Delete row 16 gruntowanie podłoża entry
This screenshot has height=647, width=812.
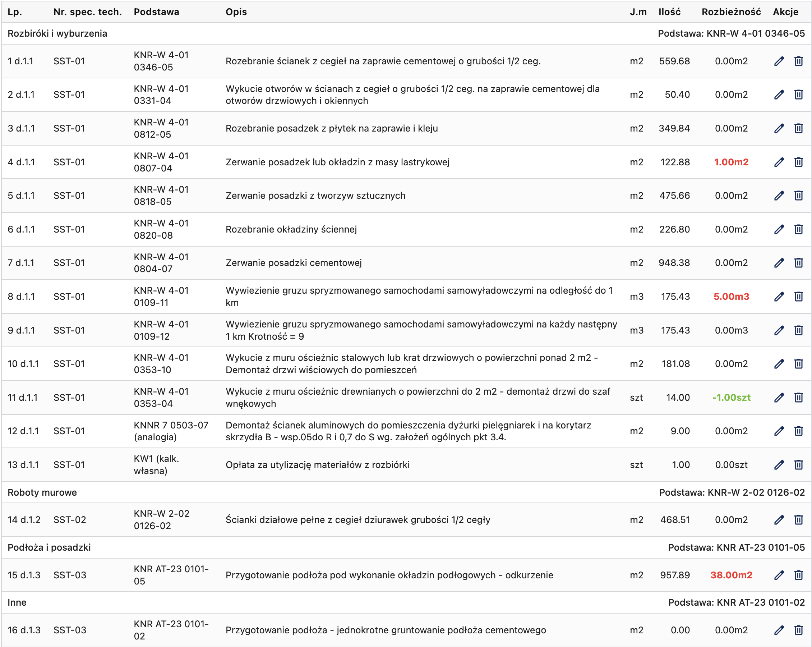(798, 630)
